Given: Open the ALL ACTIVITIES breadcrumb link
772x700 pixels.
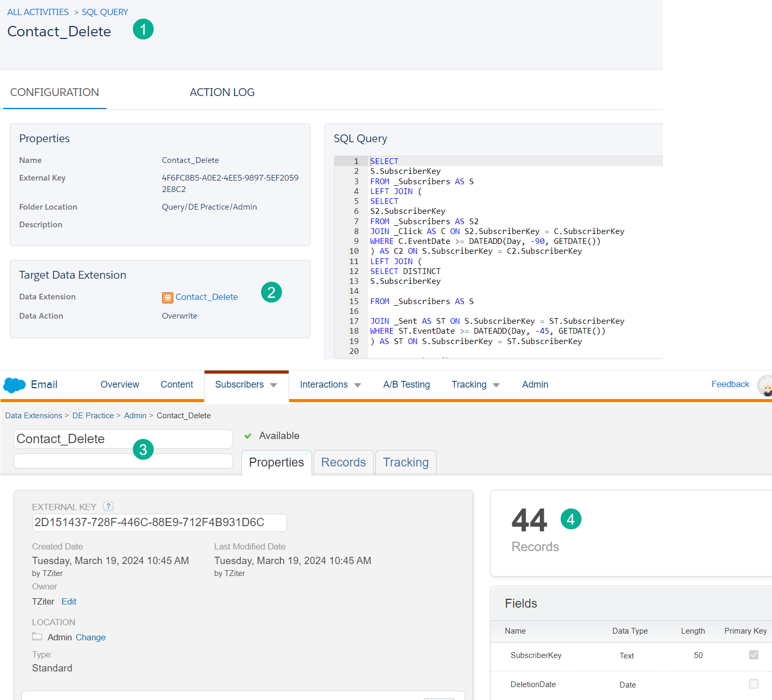Looking at the screenshot, I should click(37, 11).
